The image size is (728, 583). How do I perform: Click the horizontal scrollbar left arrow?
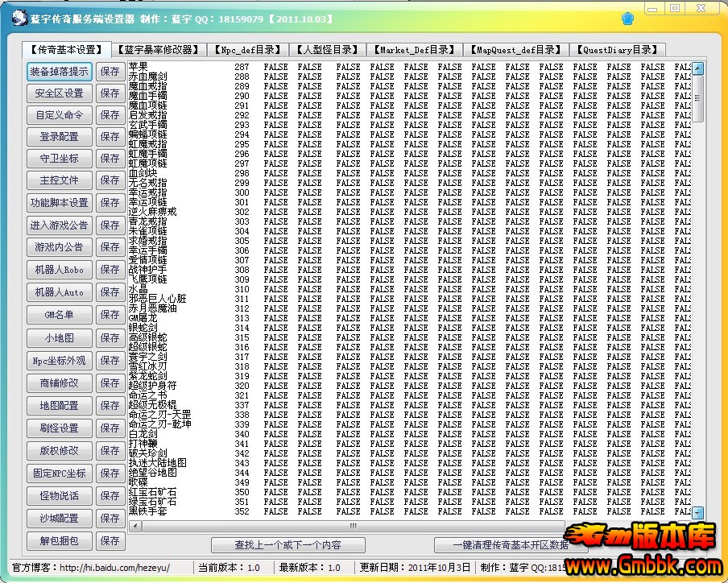[x=134, y=526]
